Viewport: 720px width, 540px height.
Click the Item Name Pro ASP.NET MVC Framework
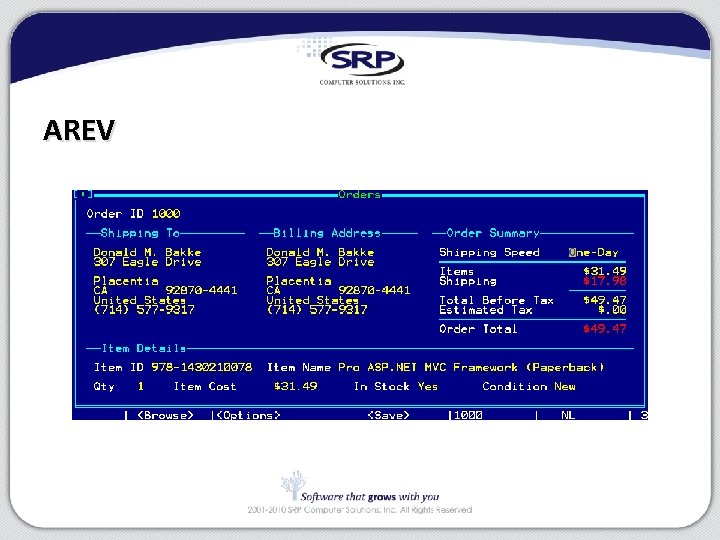click(x=471, y=367)
